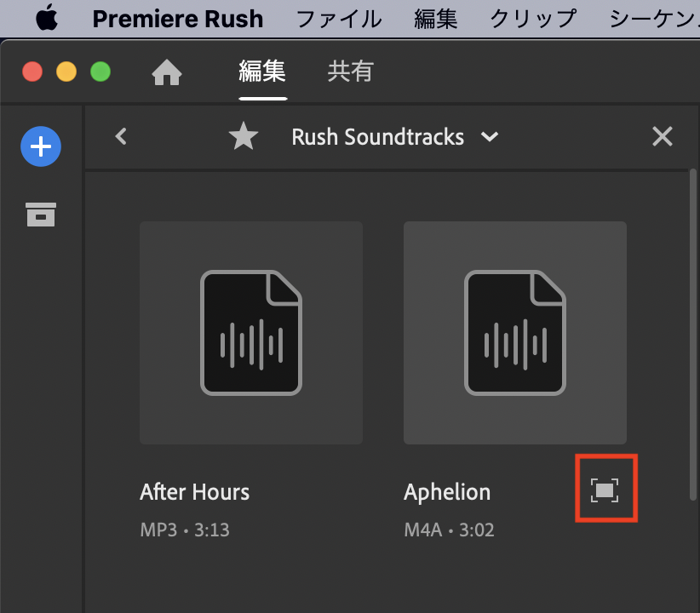The image size is (700, 613).
Task: Click the blue plus add media button
Action: click(41, 147)
